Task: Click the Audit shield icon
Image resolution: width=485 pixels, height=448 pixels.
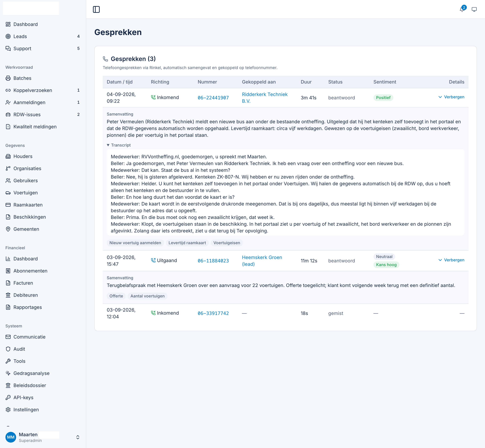Action: pos(8,349)
